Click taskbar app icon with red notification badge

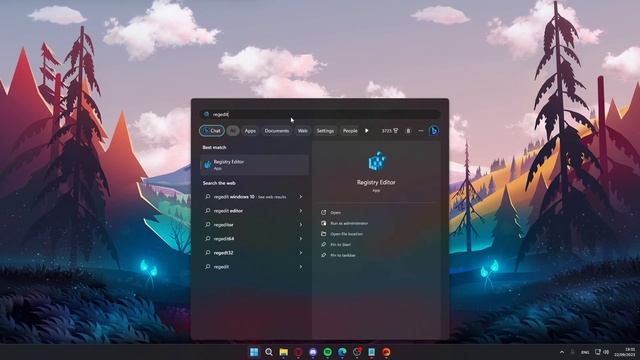click(x=357, y=352)
